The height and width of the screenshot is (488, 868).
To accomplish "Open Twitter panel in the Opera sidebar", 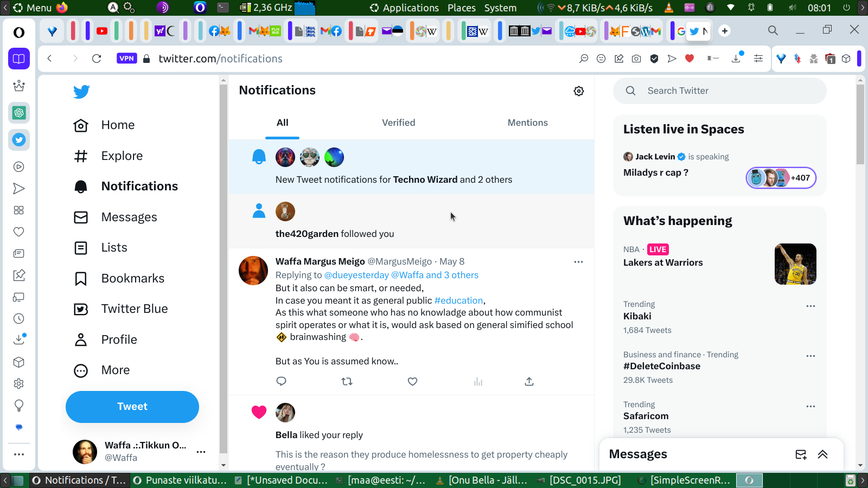I will (x=19, y=140).
